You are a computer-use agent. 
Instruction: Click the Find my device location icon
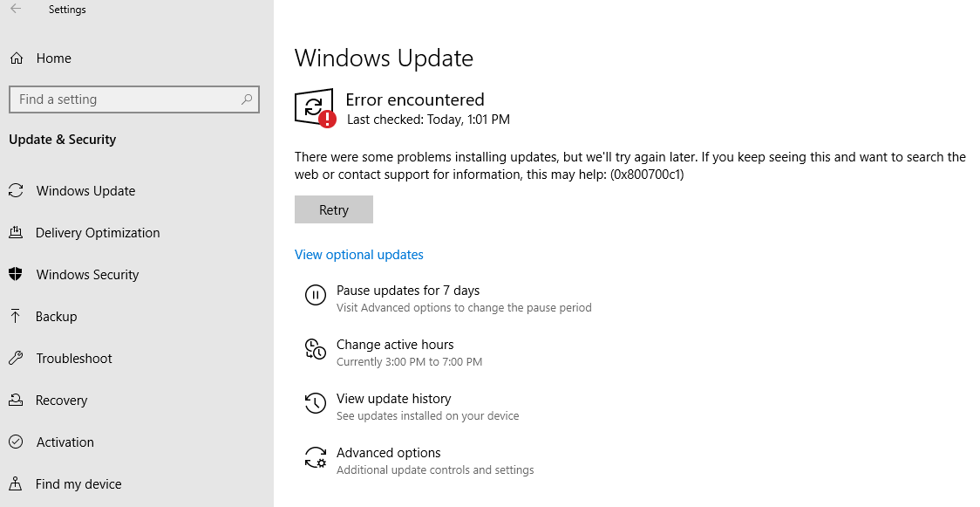[17, 483]
